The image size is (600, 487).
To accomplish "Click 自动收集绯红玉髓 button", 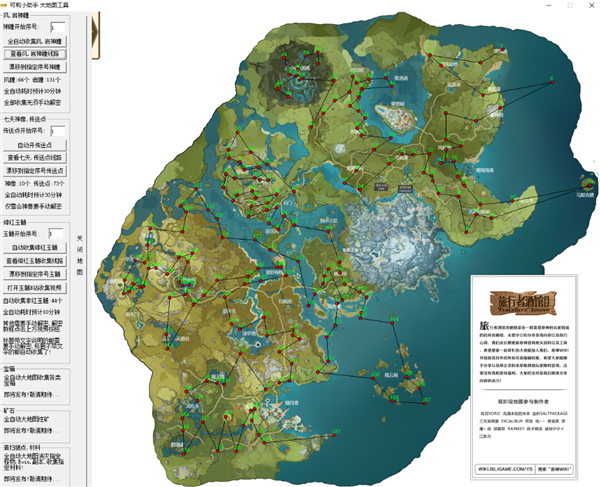I will tap(35, 248).
